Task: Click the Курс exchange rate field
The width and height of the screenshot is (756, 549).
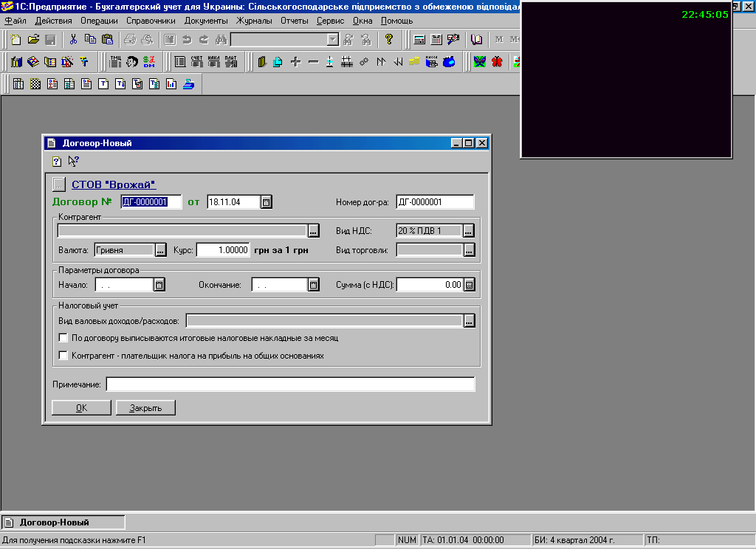Action: point(223,249)
